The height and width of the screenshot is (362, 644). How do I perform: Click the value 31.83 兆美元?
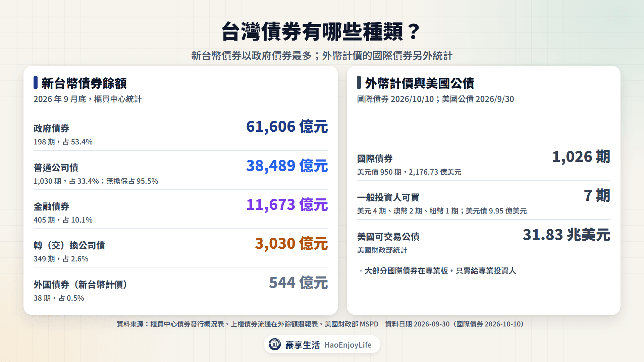pos(566,235)
